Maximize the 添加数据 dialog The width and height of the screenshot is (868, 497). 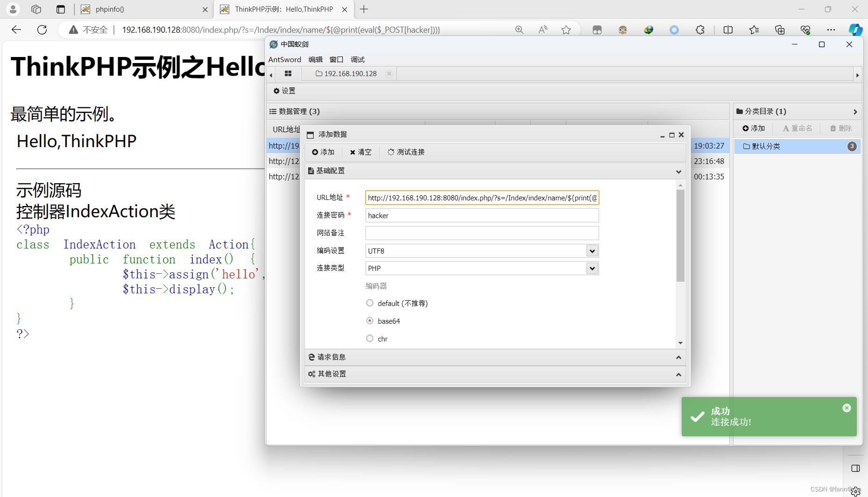pos(672,135)
